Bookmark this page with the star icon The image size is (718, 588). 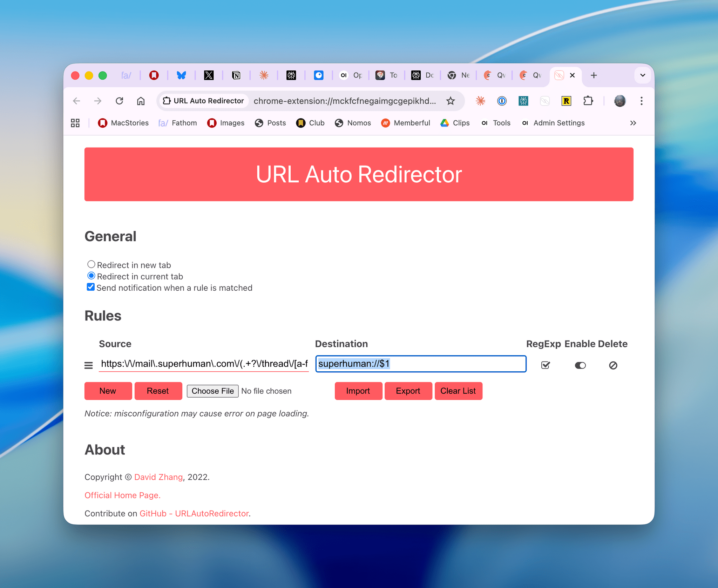[x=451, y=101]
